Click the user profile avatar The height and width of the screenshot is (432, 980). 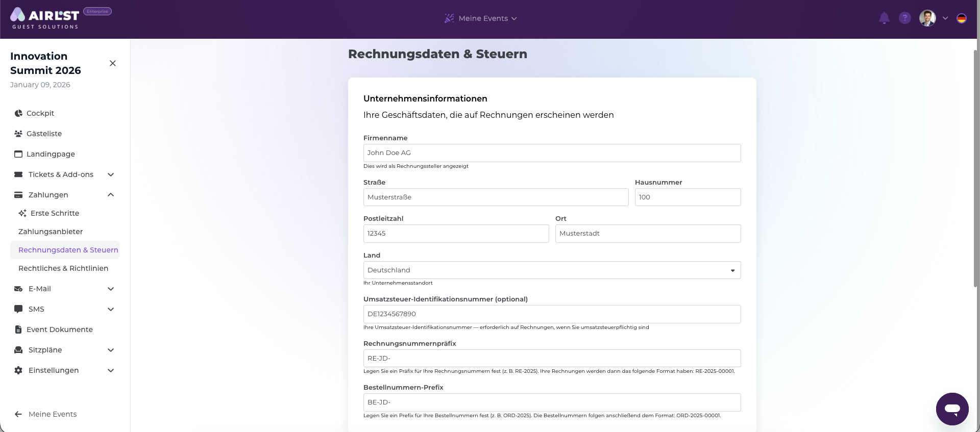(927, 18)
